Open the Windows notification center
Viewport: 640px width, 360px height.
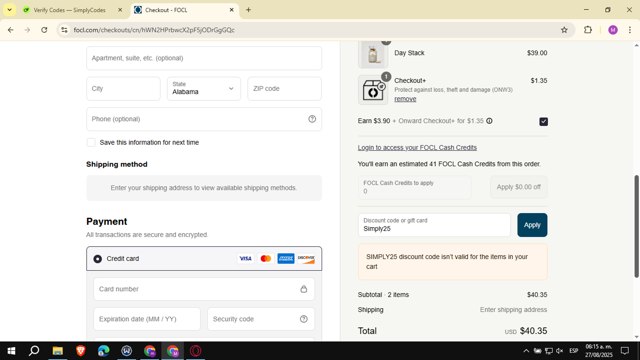coord(624,351)
